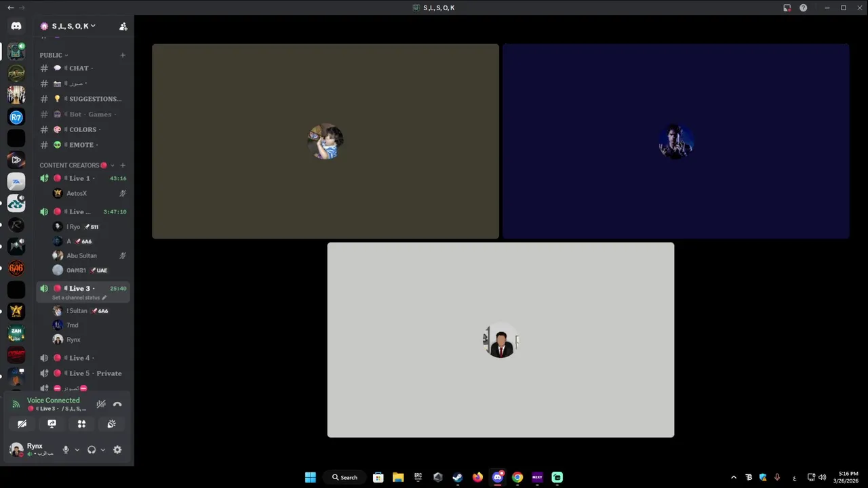The height and width of the screenshot is (488, 868).
Task: Open Discord direct messages home icon
Action: click(x=16, y=26)
